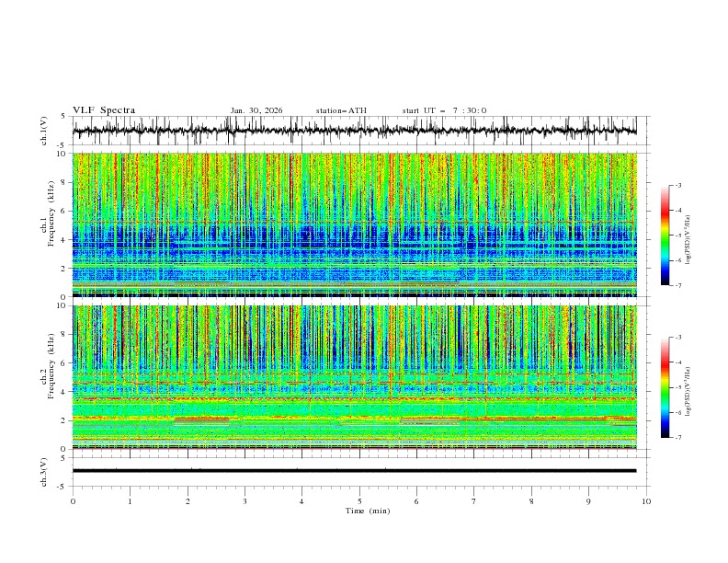Click time axis tick label "5" above Time (min)
Viewport: 728px width, 563px height.
pos(359,501)
